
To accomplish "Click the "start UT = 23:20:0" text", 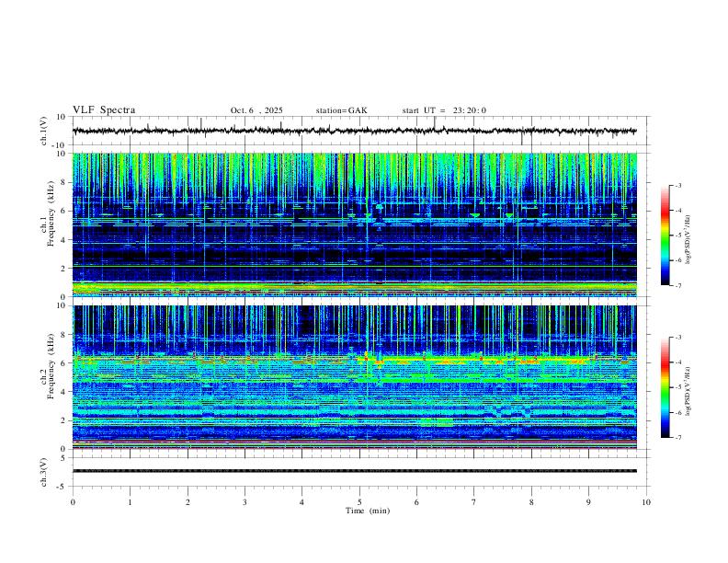I will (x=444, y=110).
